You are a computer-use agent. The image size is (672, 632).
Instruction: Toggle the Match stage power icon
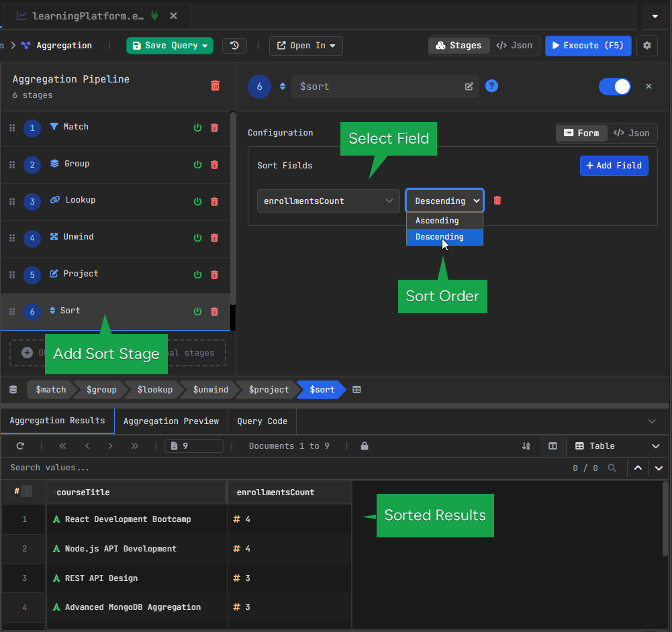[197, 127]
